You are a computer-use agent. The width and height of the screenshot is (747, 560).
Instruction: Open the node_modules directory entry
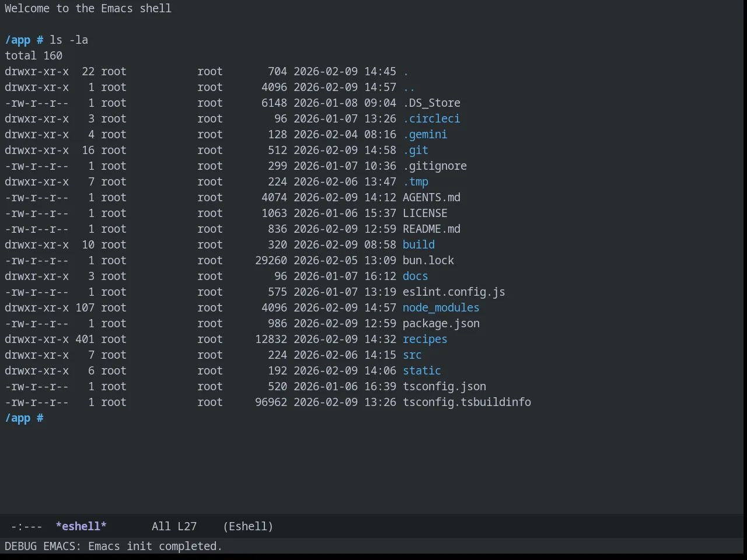point(441,307)
